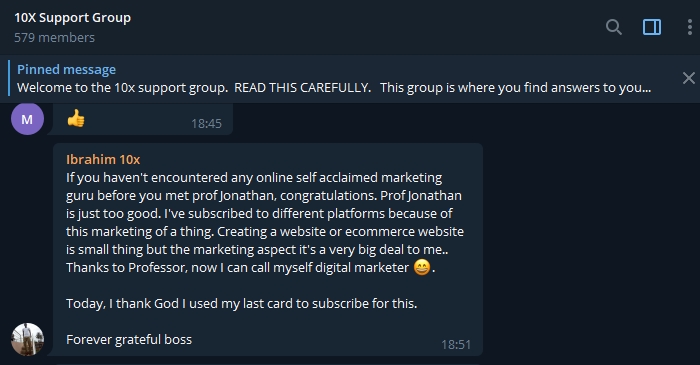Open the Ibrahim 10x sender name profile
Screen dimensions: 700x365
point(103,159)
